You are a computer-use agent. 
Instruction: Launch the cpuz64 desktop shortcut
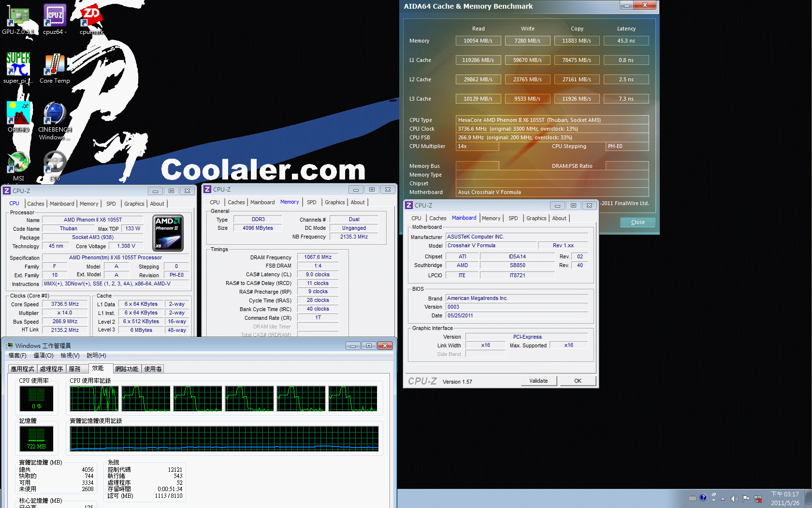tap(55, 19)
